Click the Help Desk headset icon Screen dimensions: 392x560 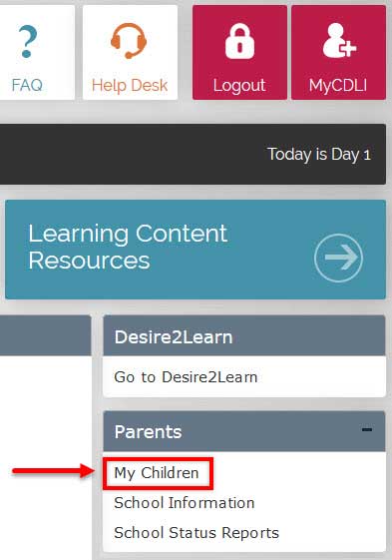click(x=129, y=41)
